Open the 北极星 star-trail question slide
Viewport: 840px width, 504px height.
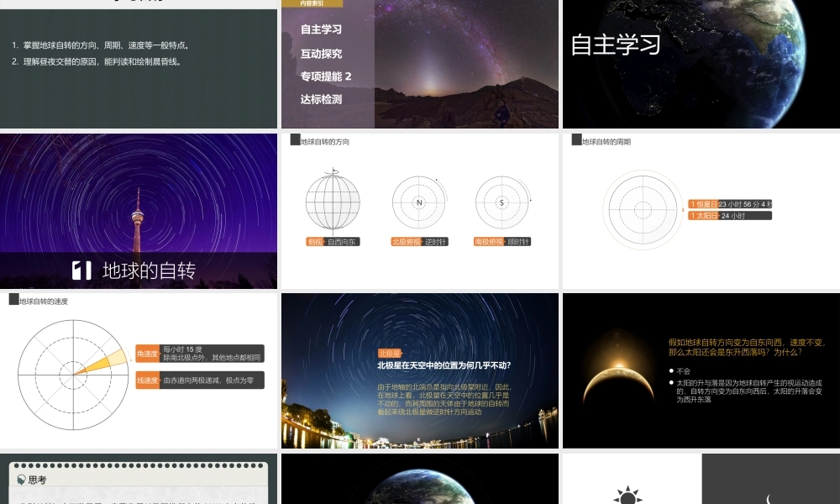click(419, 370)
